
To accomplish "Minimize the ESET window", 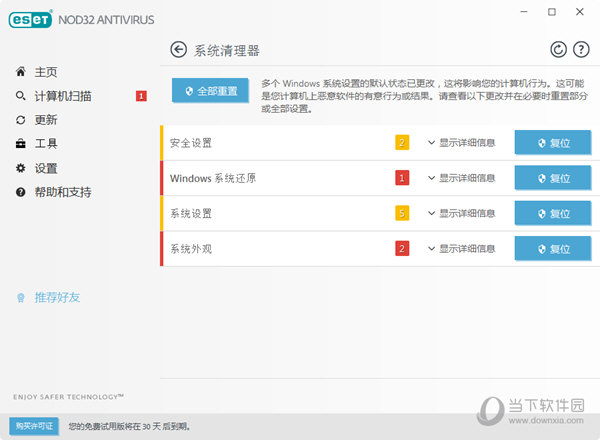I will tap(524, 12).
